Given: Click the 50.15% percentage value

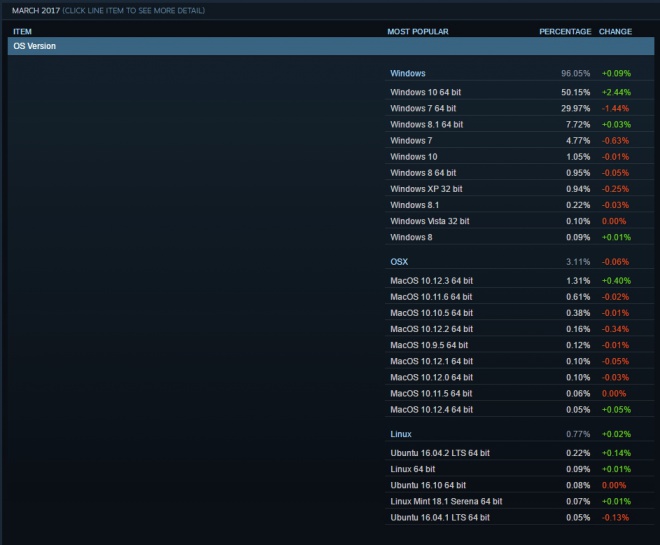Looking at the screenshot, I should coord(575,92).
